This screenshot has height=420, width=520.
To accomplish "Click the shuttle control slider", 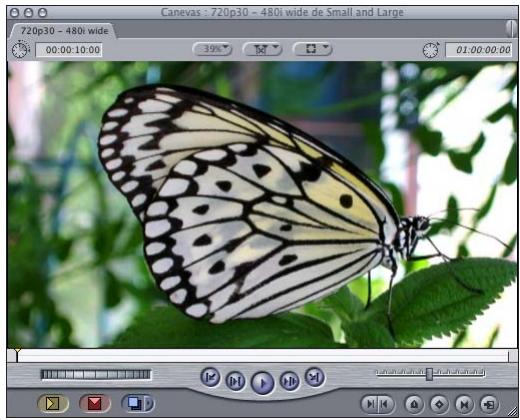I will pos(430,374).
